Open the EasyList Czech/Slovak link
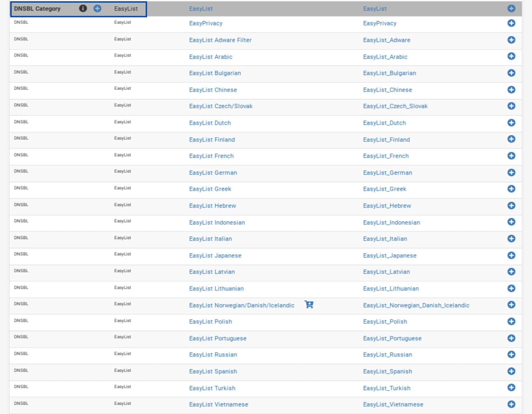The width and height of the screenshot is (532, 414). (221, 106)
